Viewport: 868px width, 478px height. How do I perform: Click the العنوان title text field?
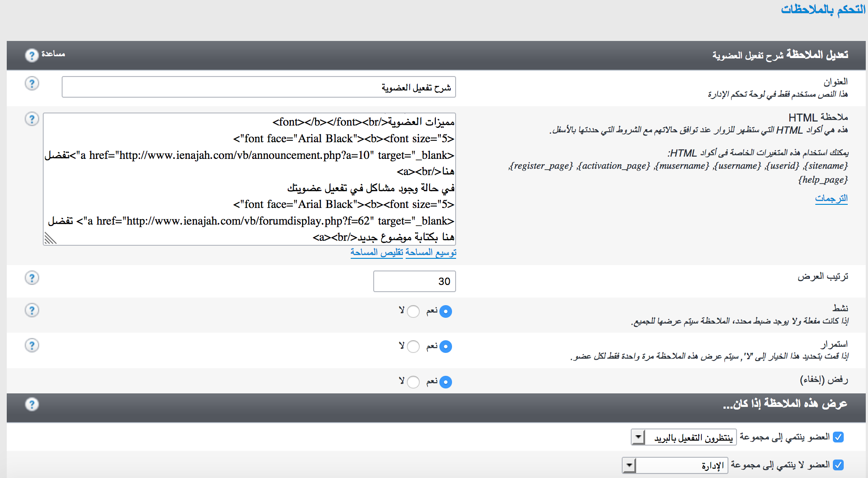tap(258, 87)
